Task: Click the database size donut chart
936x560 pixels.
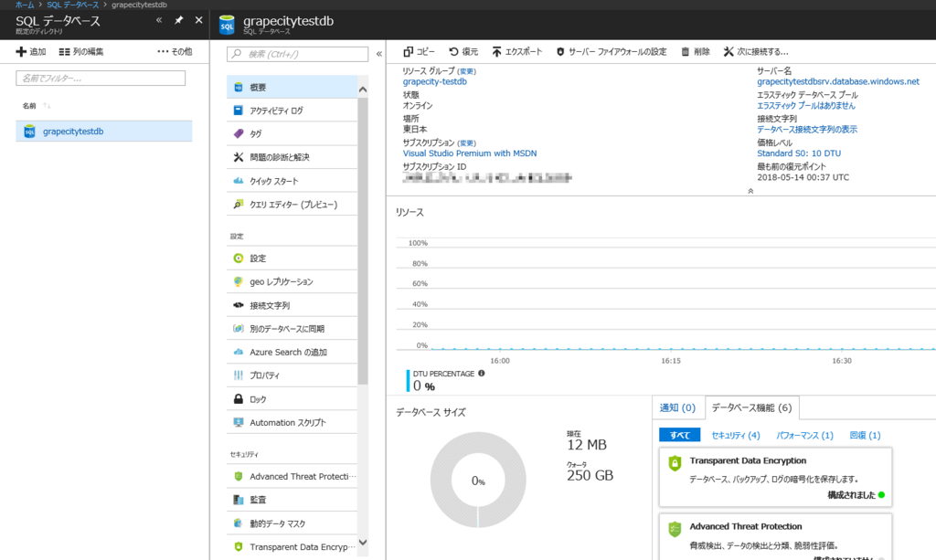Action: [478, 481]
